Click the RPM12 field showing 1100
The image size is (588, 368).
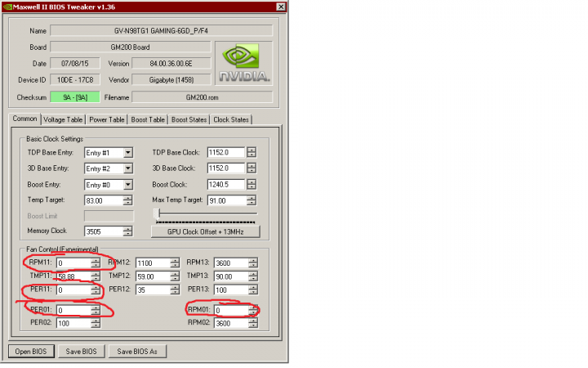pos(153,263)
